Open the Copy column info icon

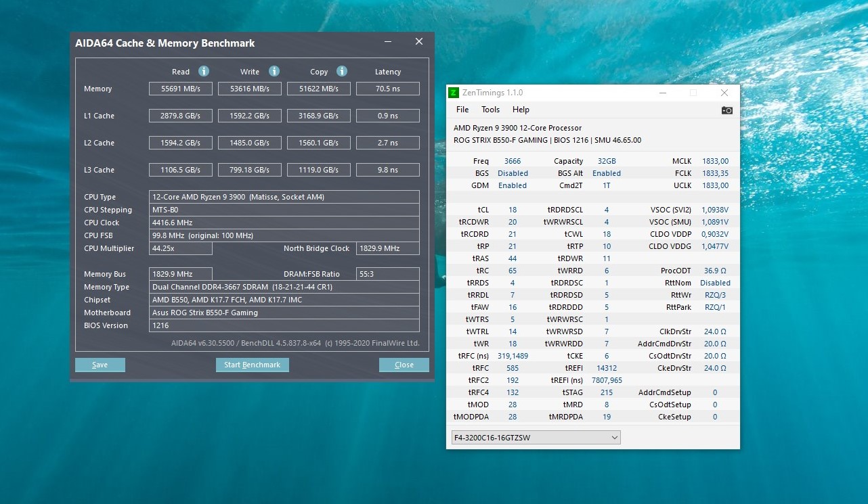click(x=342, y=71)
